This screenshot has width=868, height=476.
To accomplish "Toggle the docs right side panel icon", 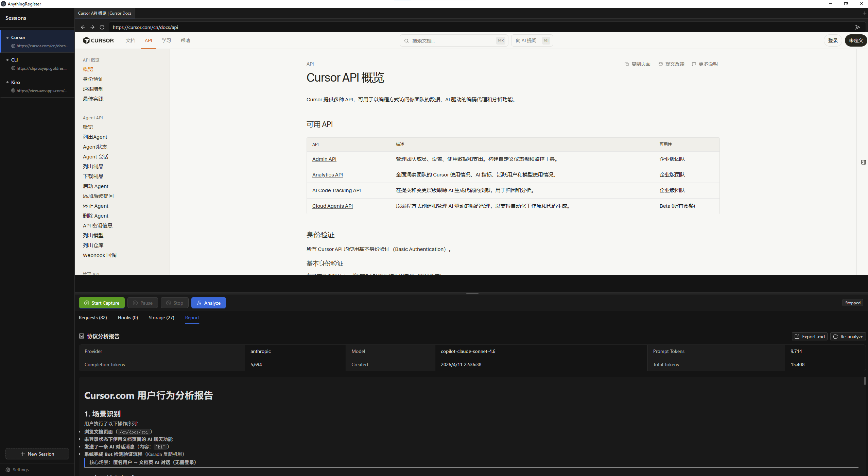I will tap(863, 162).
